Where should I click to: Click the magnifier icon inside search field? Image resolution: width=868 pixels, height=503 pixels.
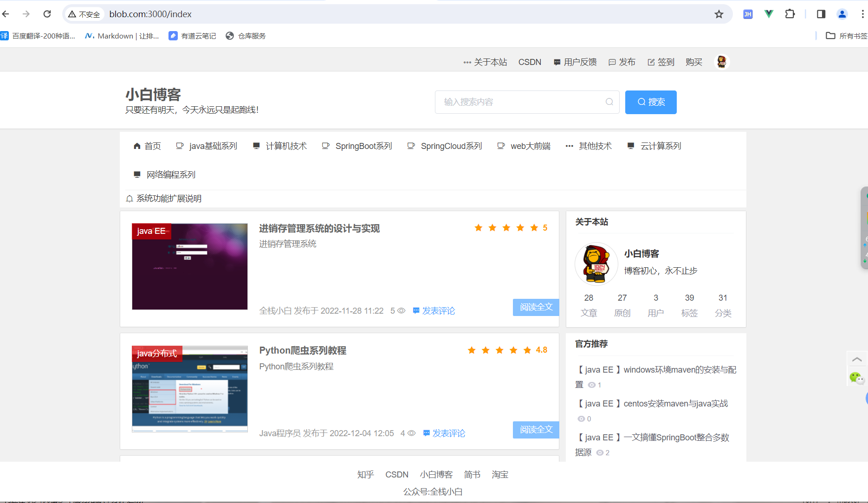pyautogui.click(x=609, y=102)
